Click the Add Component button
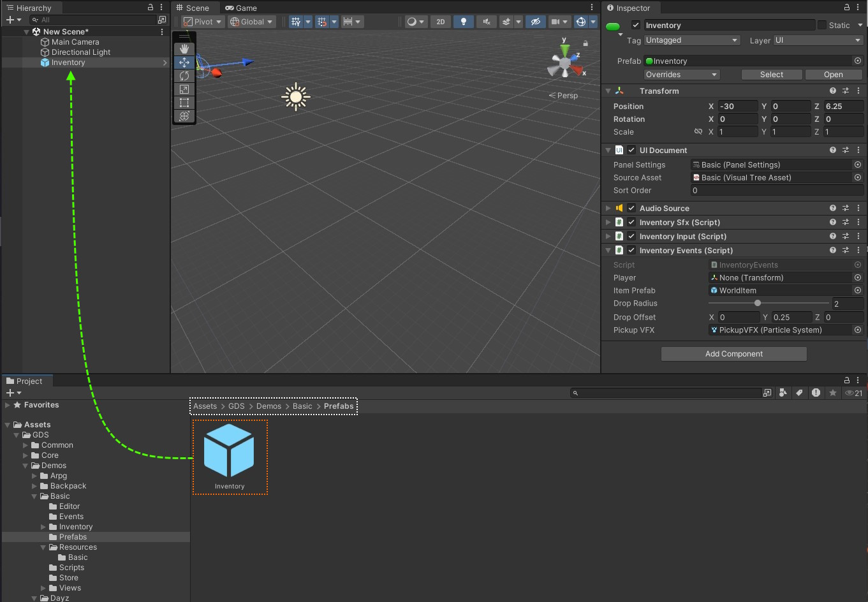868x602 pixels. point(733,354)
